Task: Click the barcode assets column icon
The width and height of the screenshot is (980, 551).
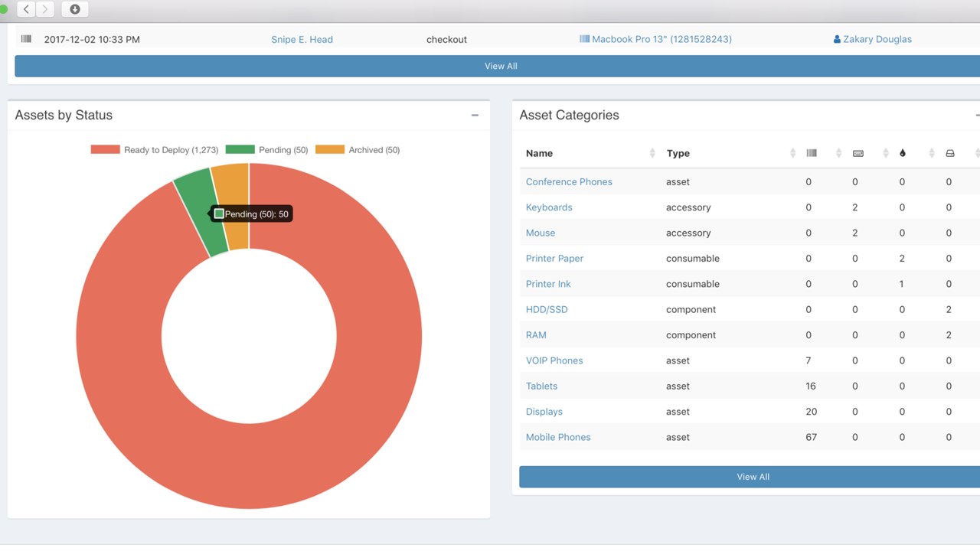Action: pos(812,153)
